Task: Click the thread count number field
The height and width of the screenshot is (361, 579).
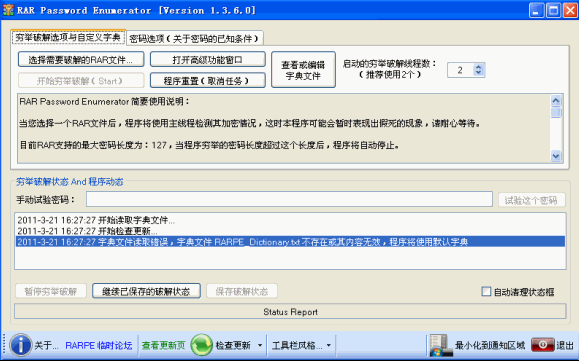Action: pyautogui.click(x=460, y=70)
